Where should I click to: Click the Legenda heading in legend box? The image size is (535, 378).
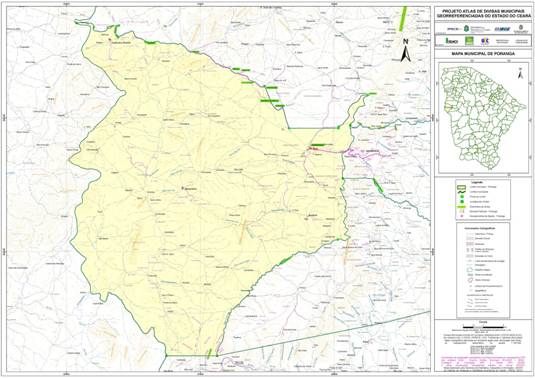pyautogui.click(x=477, y=183)
